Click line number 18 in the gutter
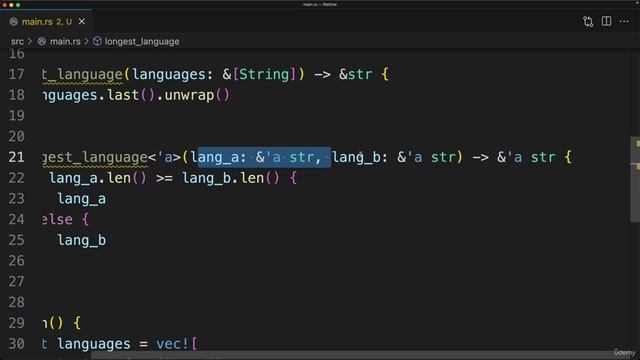 tap(16, 95)
